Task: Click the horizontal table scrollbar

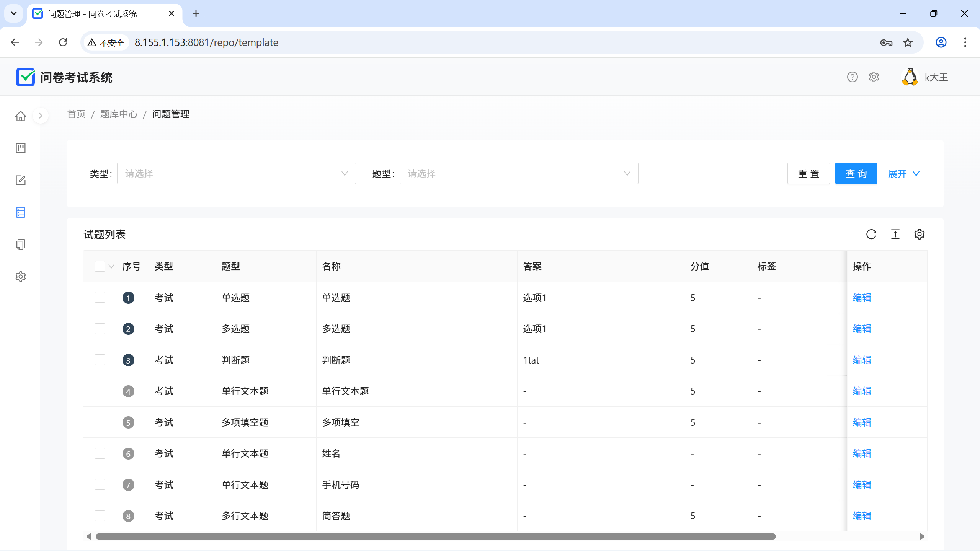Action: pos(435,536)
